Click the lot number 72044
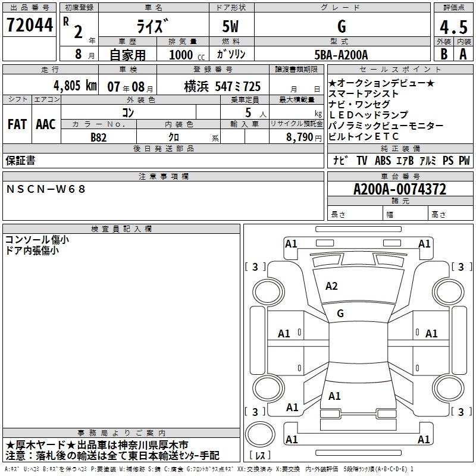476x476 pixels. (x=29, y=25)
